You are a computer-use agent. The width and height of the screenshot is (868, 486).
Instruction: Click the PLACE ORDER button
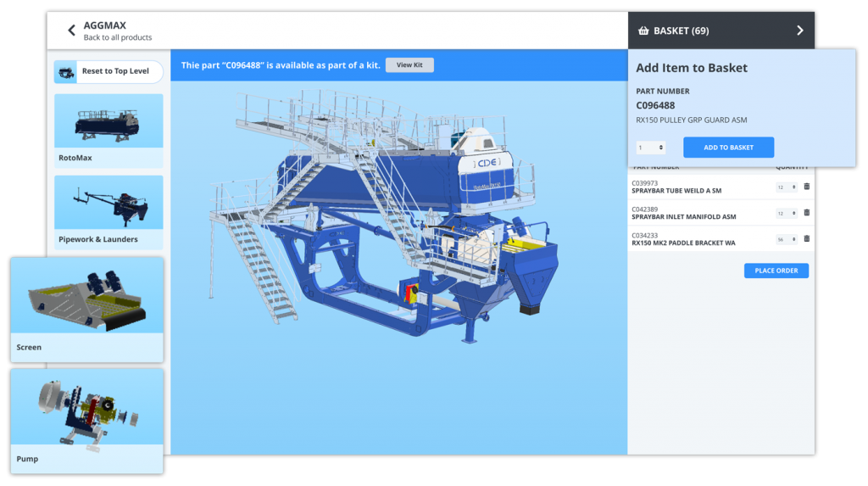[776, 271]
